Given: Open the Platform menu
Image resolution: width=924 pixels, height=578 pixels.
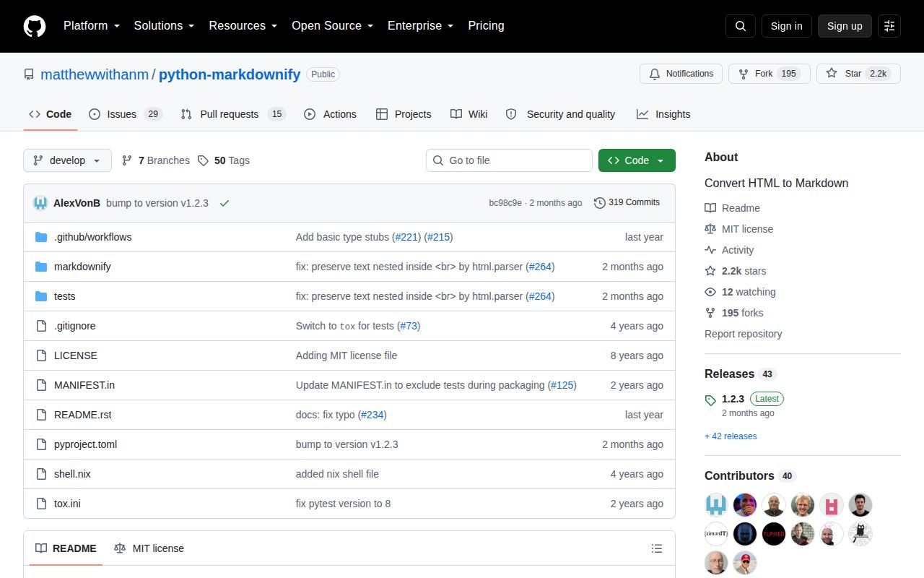Looking at the screenshot, I should 91,26.
